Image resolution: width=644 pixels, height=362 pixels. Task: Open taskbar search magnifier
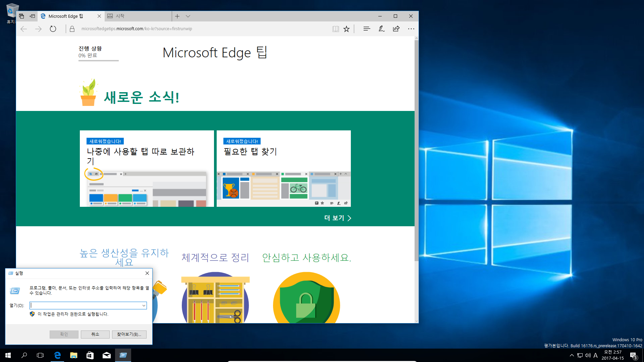(24, 355)
